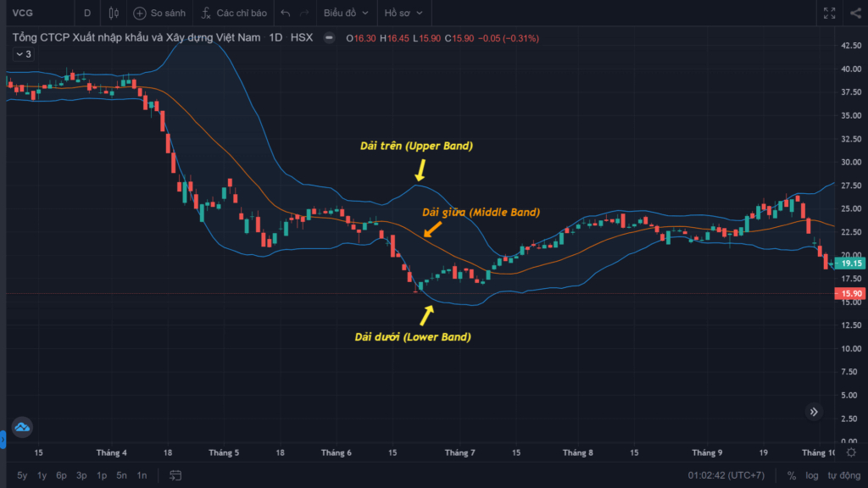Toggle log scale mode
The height and width of the screenshot is (488, 868).
pos(812,475)
